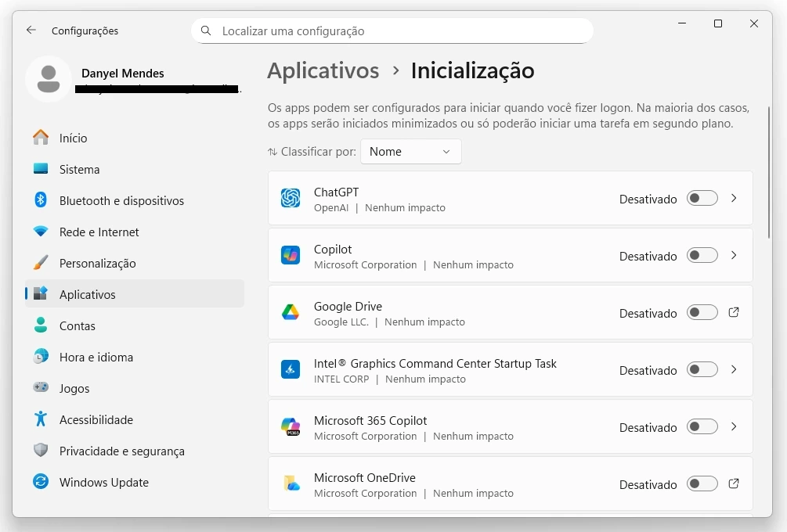The height and width of the screenshot is (532, 787).
Task: Click the Aplicativos sidebar icon
Action: pyautogui.click(x=41, y=293)
